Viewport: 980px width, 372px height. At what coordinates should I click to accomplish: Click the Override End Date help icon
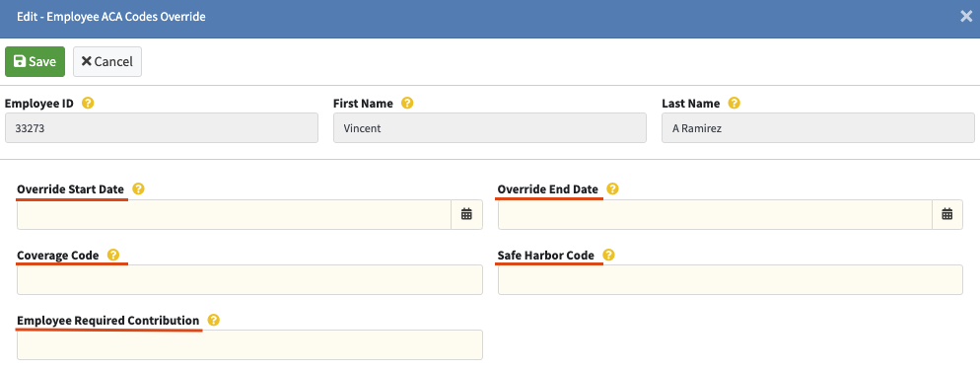pos(612,188)
